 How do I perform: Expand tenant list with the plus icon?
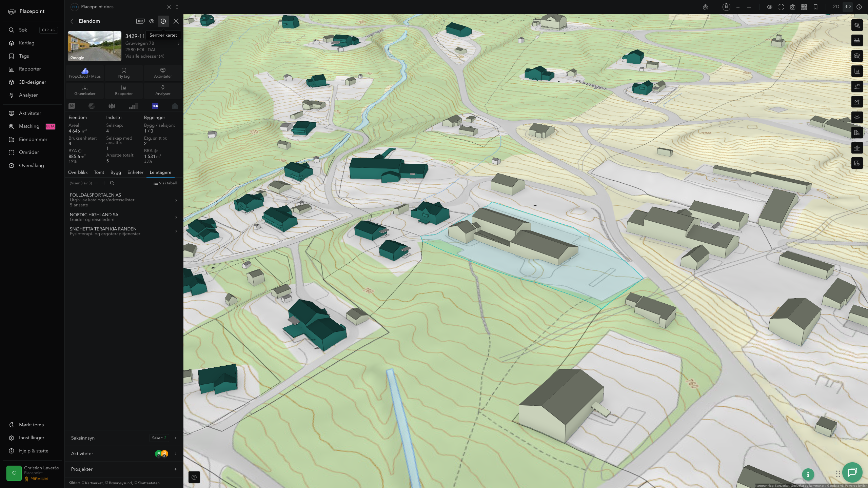click(x=104, y=183)
